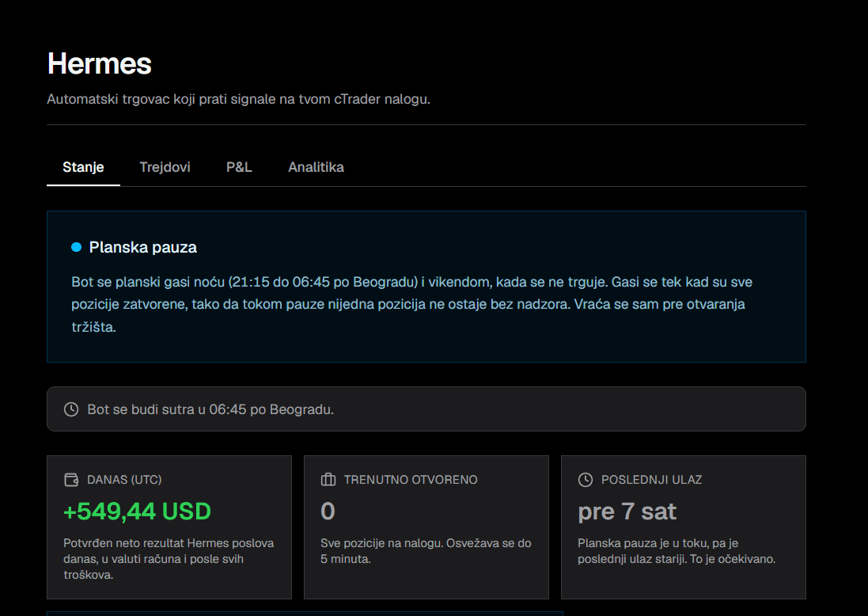Click the +549,44 USD profit value
The height and width of the screenshot is (616, 868).
[x=138, y=511]
